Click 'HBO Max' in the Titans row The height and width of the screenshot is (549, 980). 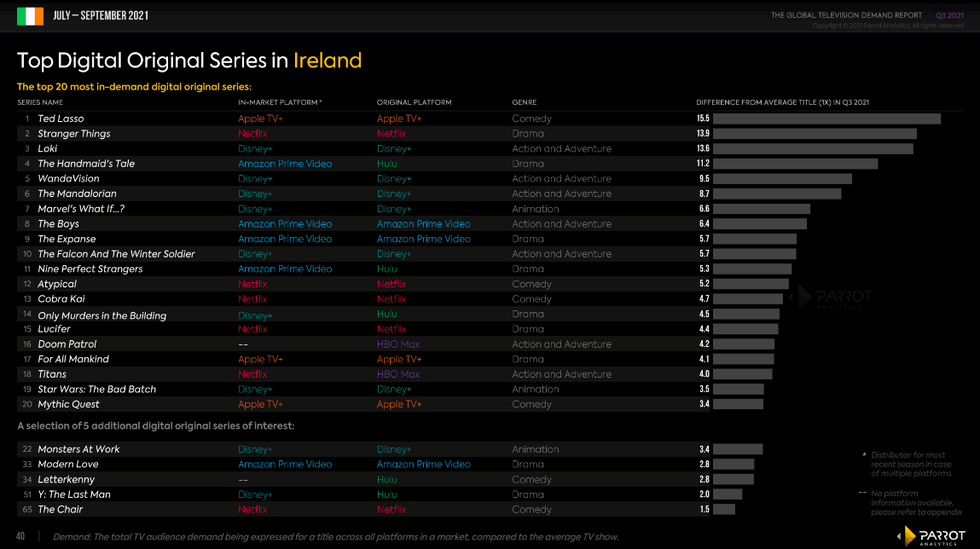(398, 374)
